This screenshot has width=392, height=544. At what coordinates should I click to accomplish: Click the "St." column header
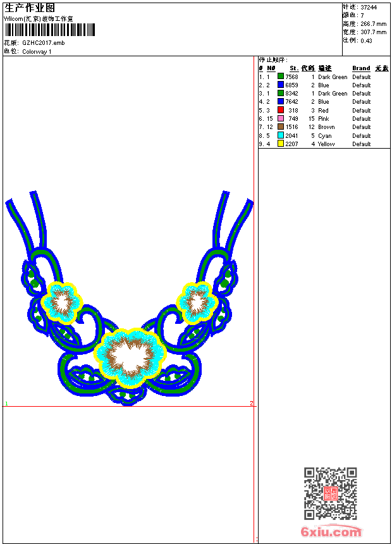(x=294, y=68)
